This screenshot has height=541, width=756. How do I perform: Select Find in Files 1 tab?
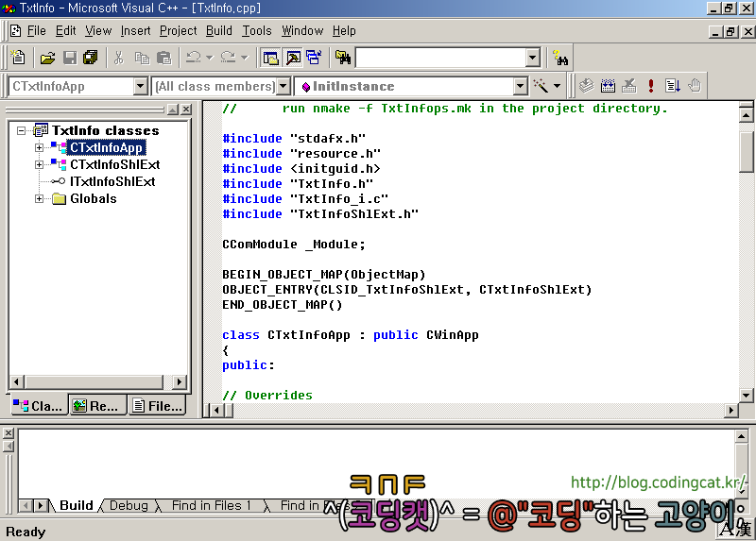point(211,505)
